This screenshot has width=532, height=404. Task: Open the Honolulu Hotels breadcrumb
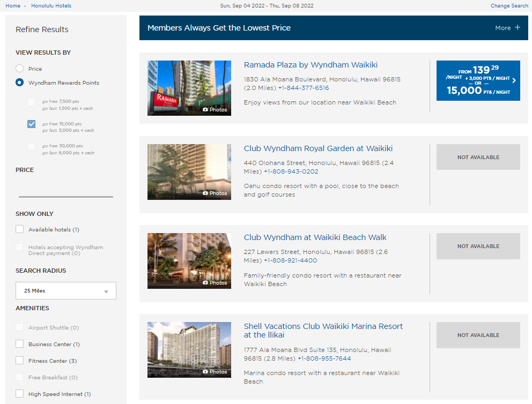tap(51, 6)
